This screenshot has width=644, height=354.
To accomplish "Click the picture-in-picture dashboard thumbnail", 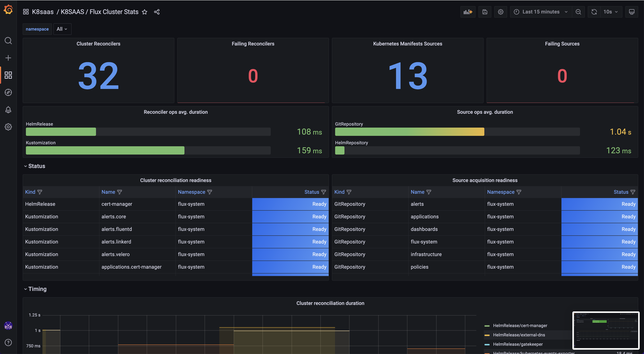I will point(606,330).
